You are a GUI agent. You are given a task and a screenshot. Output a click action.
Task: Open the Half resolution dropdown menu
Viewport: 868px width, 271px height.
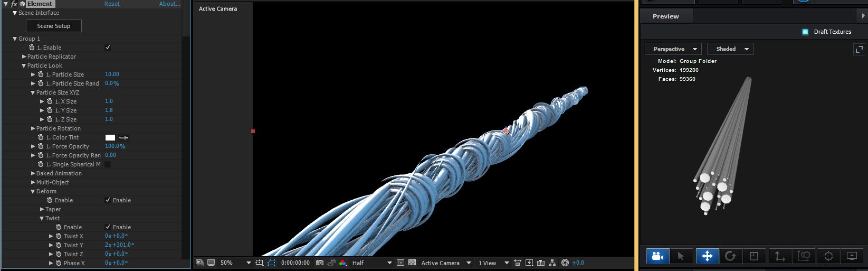pyautogui.click(x=372, y=263)
